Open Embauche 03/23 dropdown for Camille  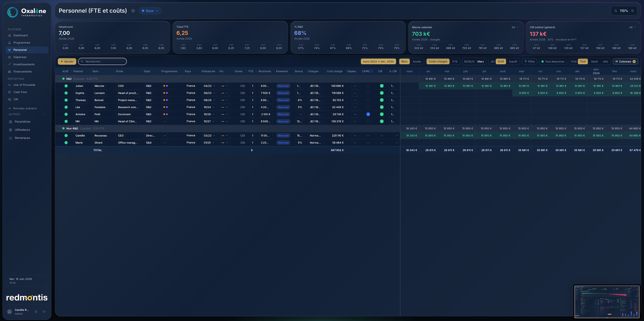tap(209, 136)
